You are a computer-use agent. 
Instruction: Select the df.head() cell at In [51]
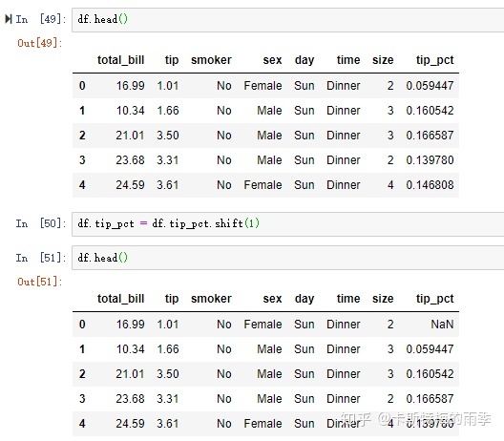coord(287,258)
